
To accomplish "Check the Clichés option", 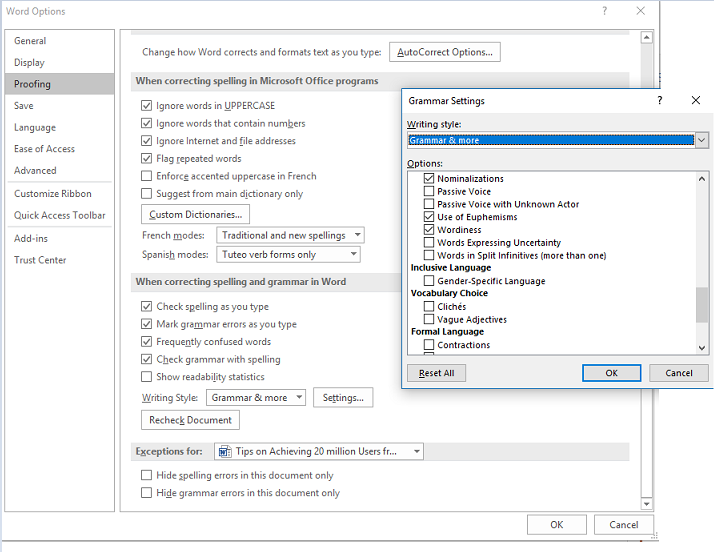I will (x=429, y=306).
